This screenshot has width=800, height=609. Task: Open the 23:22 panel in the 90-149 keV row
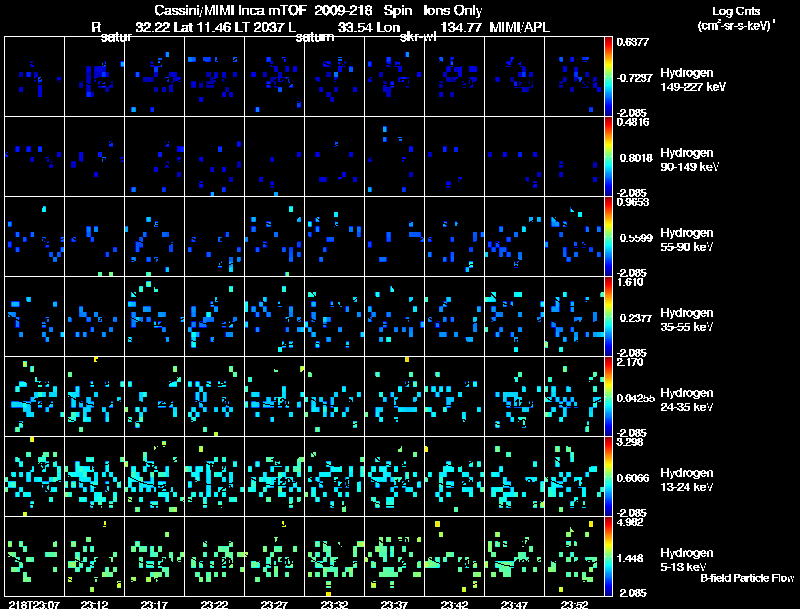tap(214, 156)
